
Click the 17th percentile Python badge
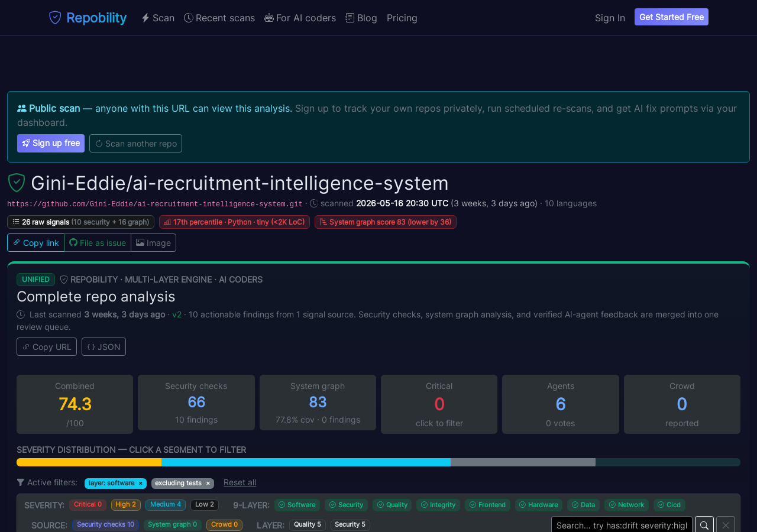pyautogui.click(x=234, y=222)
